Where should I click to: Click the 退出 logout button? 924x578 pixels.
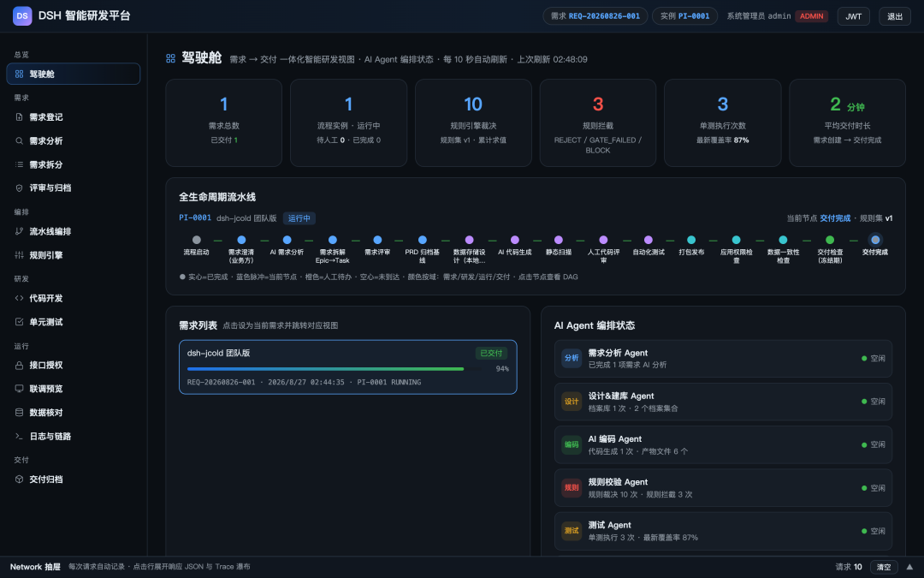(x=895, y=16)
